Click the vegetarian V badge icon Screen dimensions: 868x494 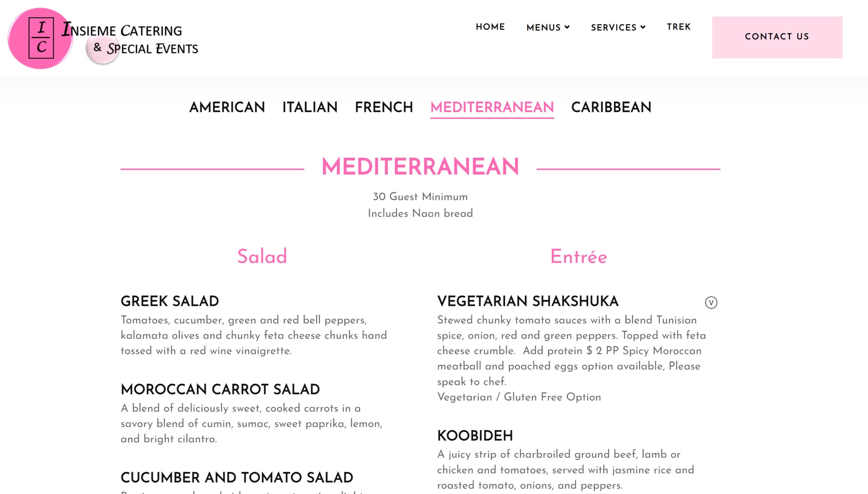tap(711, 302)
